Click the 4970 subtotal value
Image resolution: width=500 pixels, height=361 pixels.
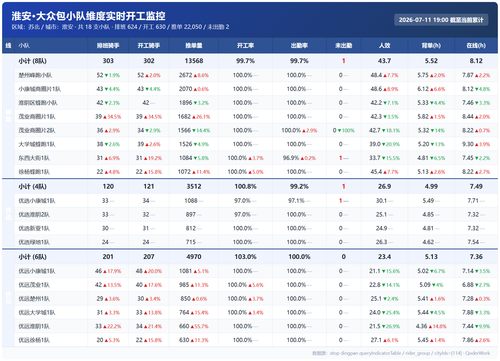(x=194, y=257)
